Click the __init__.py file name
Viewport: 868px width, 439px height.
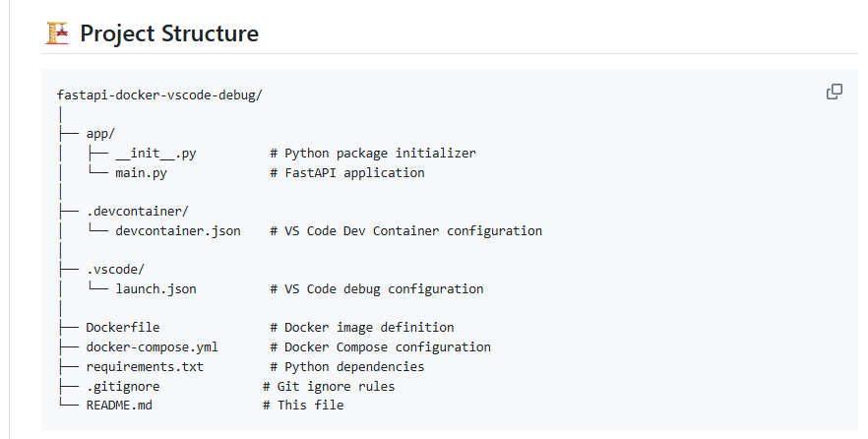click(x=155, y=154)
